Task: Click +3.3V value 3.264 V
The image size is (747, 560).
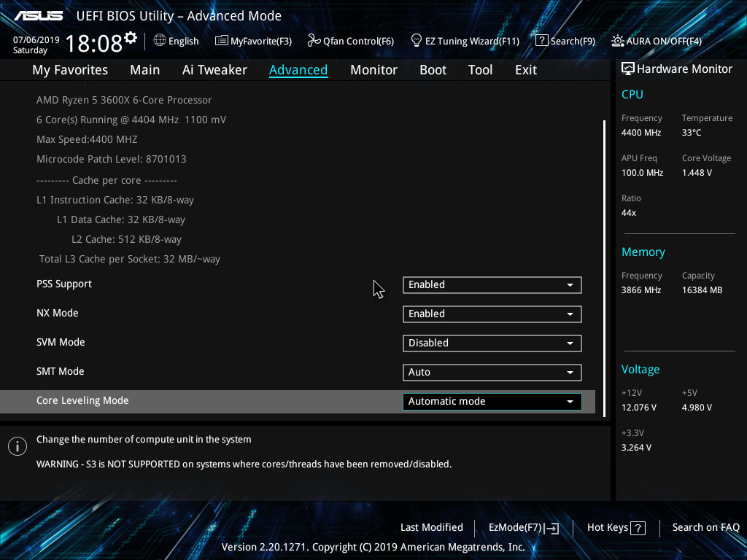Action: click(x=636, y=448)
